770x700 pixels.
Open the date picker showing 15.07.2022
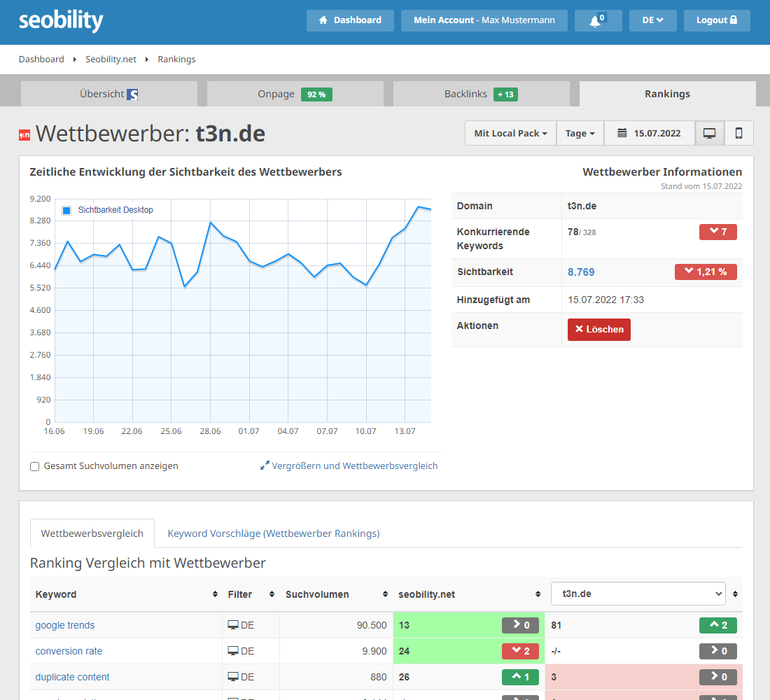pos(649,133)
